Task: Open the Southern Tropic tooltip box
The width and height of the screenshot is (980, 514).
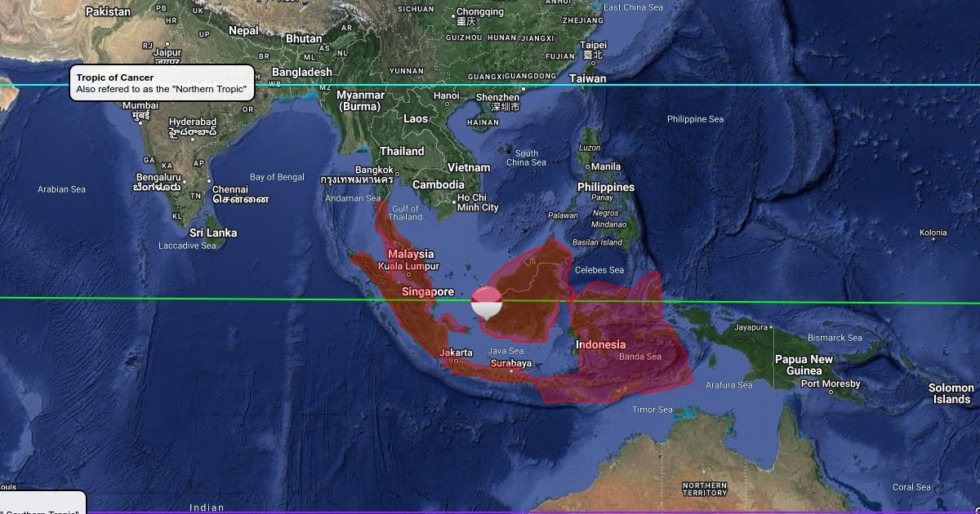Action: [41, 503]
